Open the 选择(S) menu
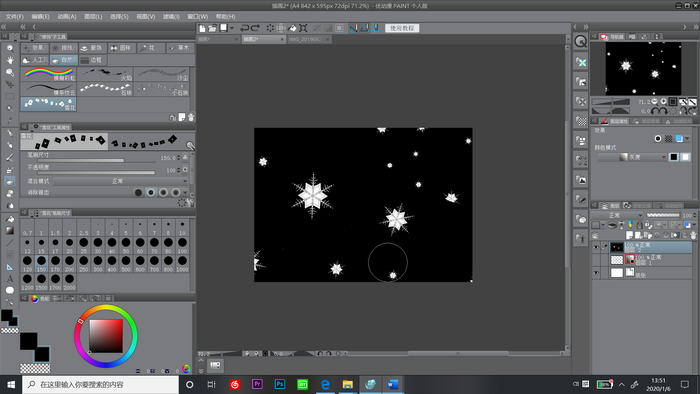 [x=119, y=17]
